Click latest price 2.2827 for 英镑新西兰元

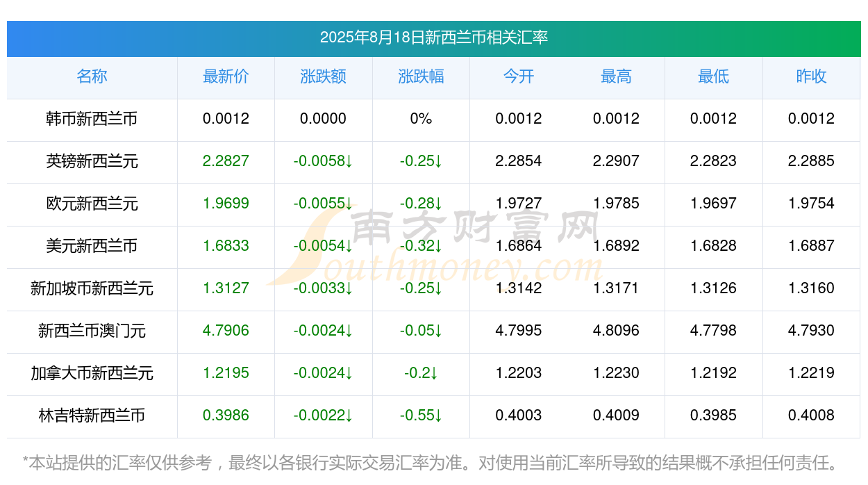click(x=226, y=161)
